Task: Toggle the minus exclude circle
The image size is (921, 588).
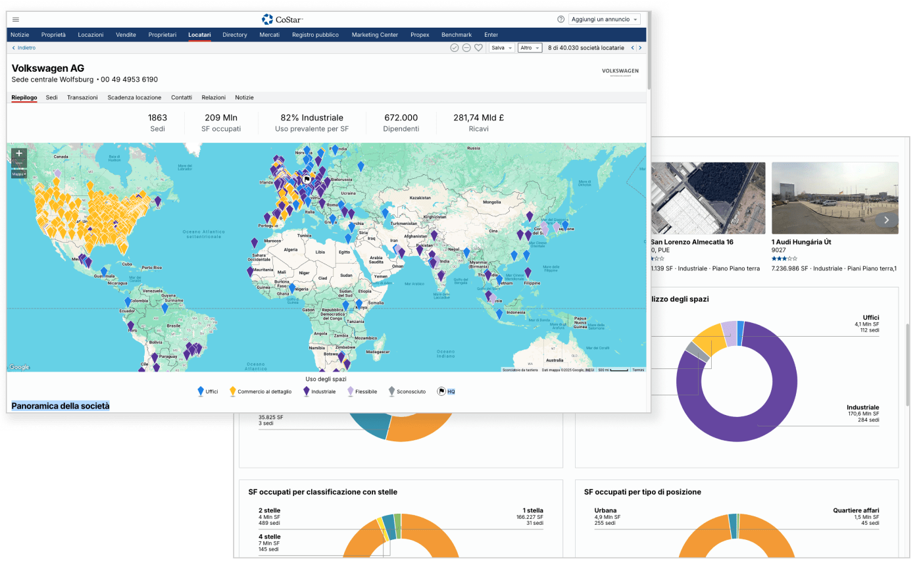Action: 466,48
